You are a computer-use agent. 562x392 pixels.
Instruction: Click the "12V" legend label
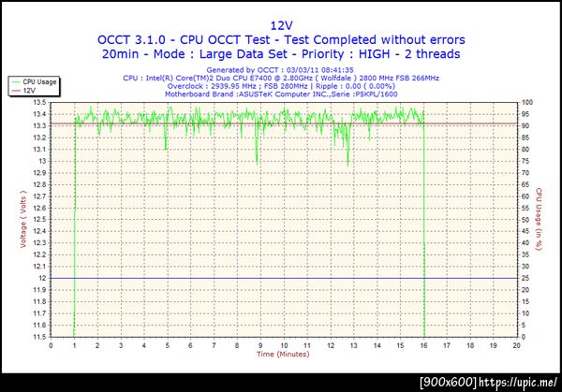click(x=29, y=91)
